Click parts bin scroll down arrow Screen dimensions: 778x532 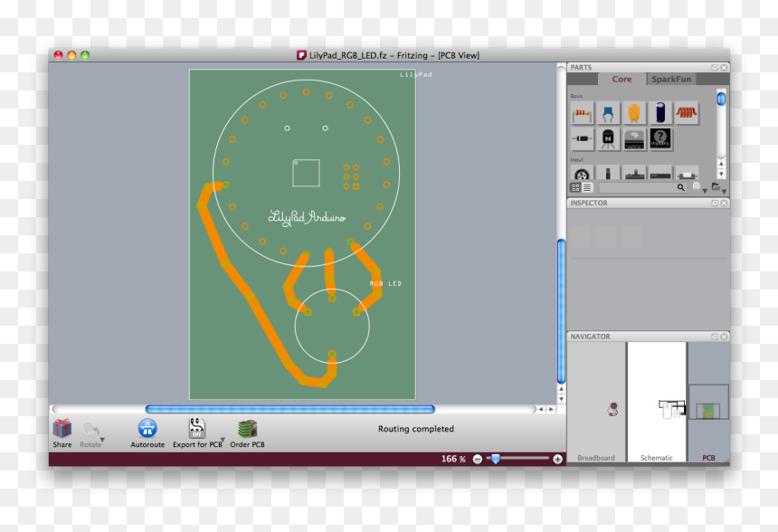(721, 174)
